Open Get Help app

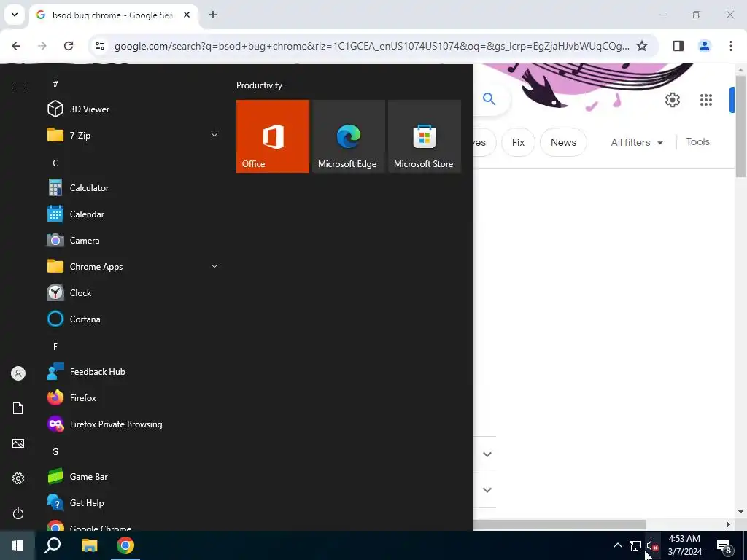click(x=133, y=503)
